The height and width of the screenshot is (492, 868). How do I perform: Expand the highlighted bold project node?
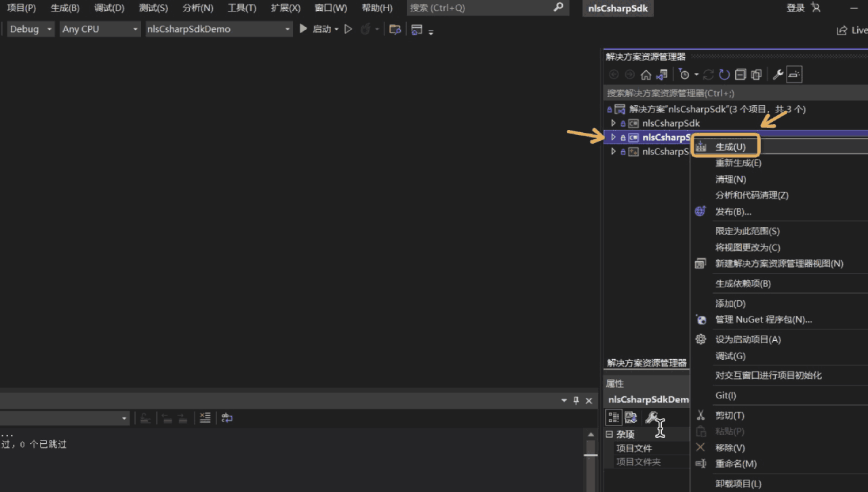click(x=613, y=137)
